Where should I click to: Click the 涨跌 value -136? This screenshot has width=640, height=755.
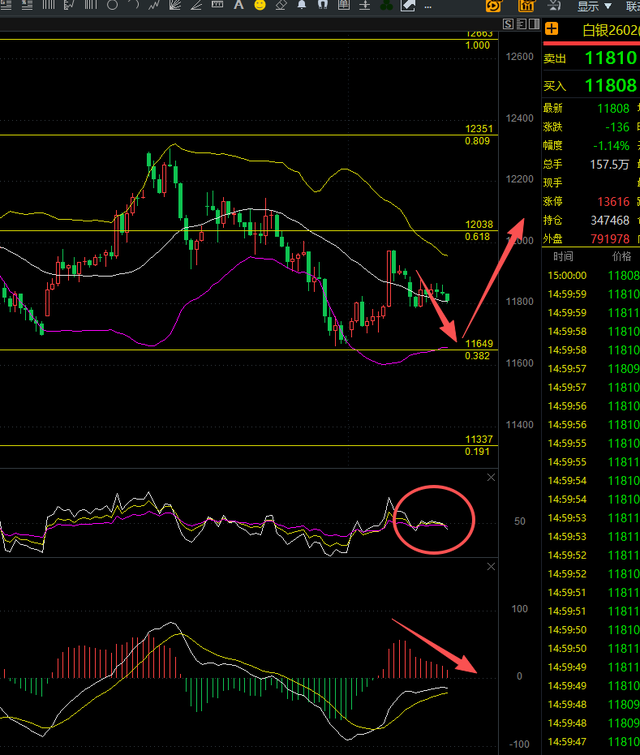(x=617, y=127)
